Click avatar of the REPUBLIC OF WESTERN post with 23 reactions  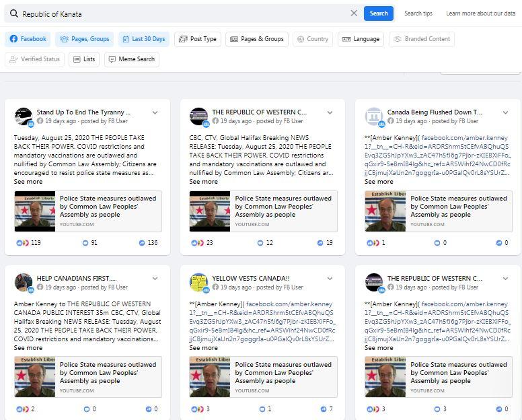(198, 116)
